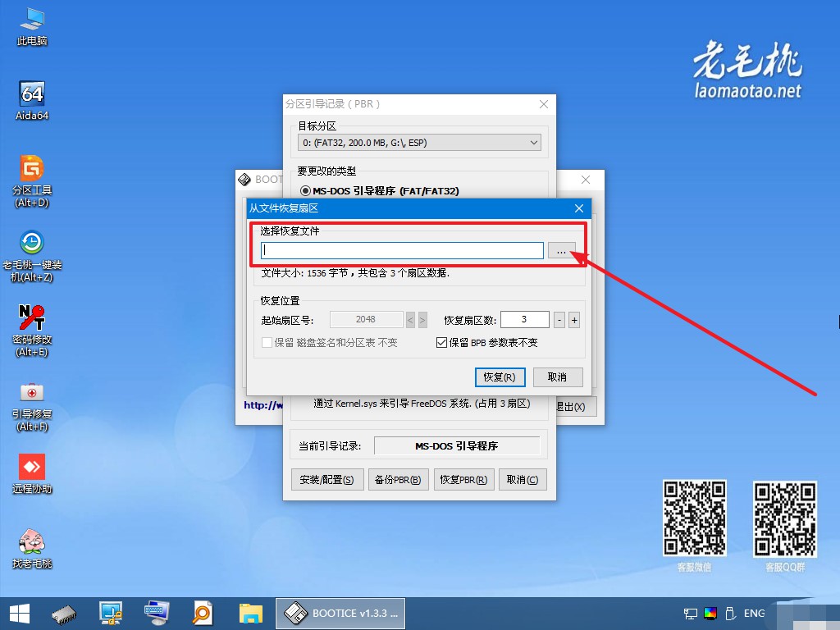This screenshot has width=840, height=630.
Task: Toggle 保留 磁盘签名和分区表 不变 checkbox
Action: (x=267, y=342)
